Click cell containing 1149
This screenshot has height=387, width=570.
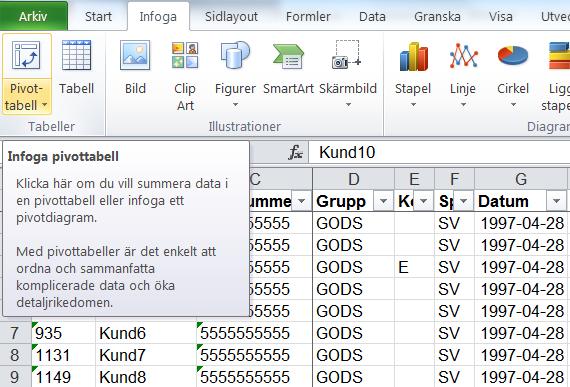[63, 377]
